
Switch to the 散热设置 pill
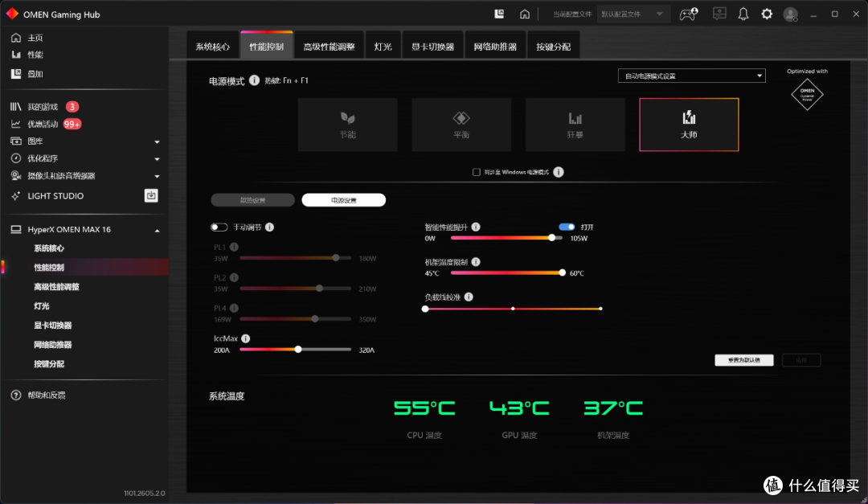click(252, 200)
